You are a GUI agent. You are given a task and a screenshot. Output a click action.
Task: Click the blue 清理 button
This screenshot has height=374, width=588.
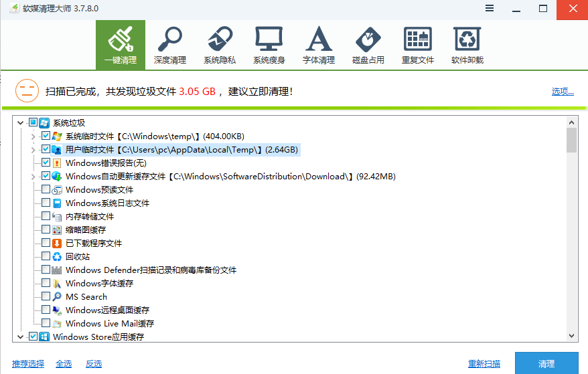(x=546, y=363)
